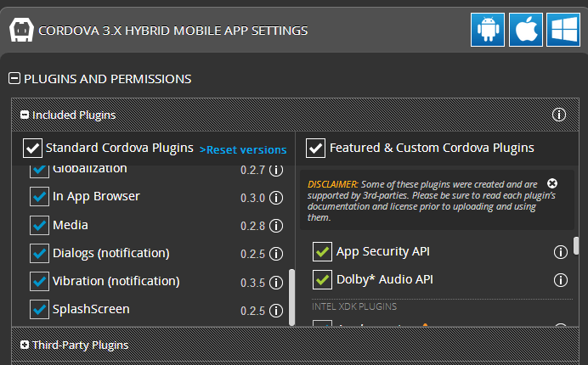Image resolution: width=588 pixels, height=365 pixels.
Task: Show info for SplashScreen plugin
Action: pyautogui.click(x=276, y=310)
